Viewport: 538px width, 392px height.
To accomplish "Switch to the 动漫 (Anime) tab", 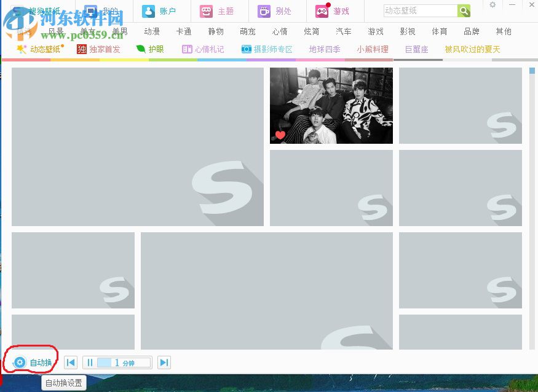I will coord(151,31).
